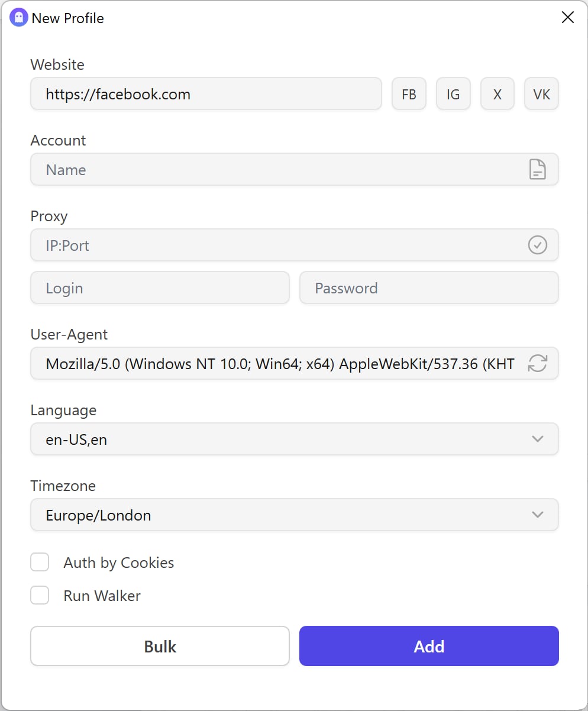
Task: Open Bulk profile creation
Action: point(160,646)
